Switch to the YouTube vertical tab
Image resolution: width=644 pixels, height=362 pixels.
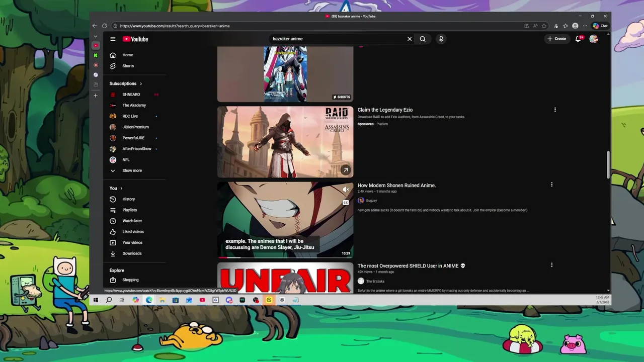tap(96, 46)
